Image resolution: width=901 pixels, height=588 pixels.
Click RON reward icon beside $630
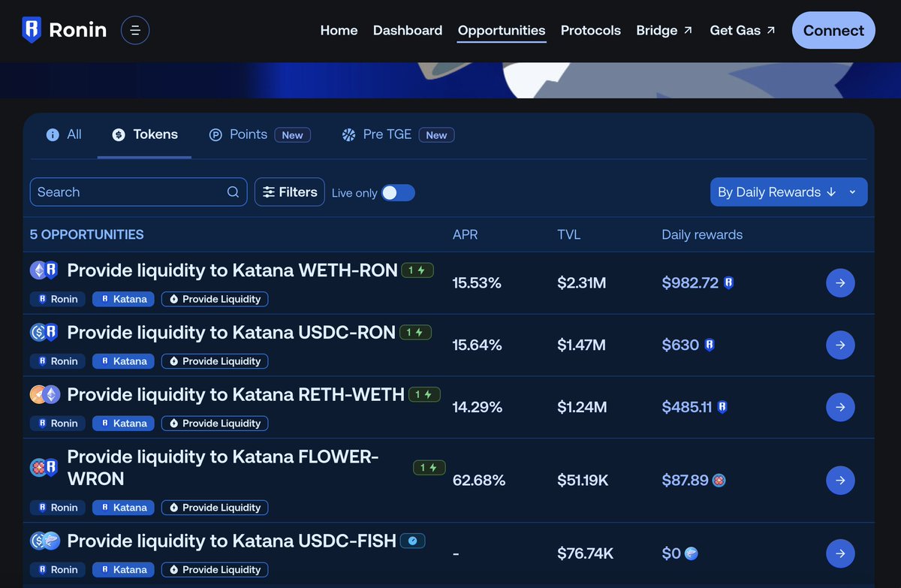coord(710,345)
